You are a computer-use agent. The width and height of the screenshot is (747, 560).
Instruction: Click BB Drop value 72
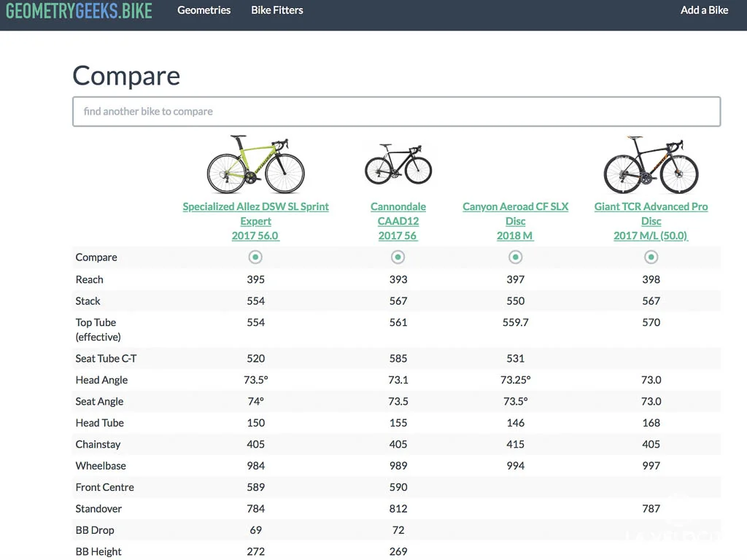(x=398, y=530)
